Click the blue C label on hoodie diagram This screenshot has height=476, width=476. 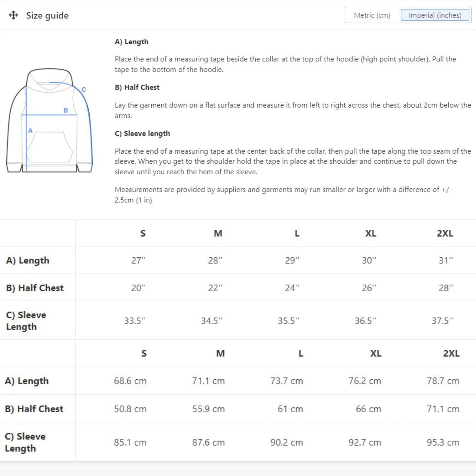tap(84, 90)
